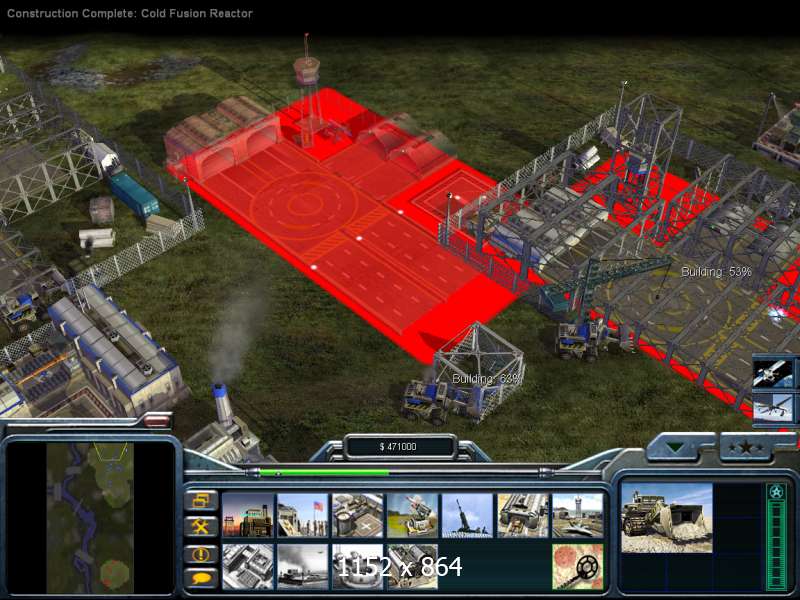The width and height of the screenshot is (800, 600).
Task: Open the chat bubble communicator button
Action: tap(201, 579)
